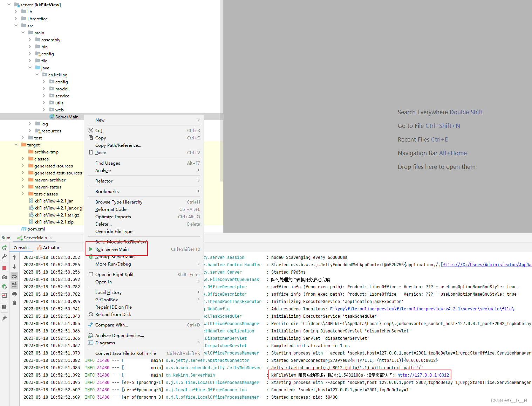Select the resources folder
532x406 pixels.
(48, 131)
